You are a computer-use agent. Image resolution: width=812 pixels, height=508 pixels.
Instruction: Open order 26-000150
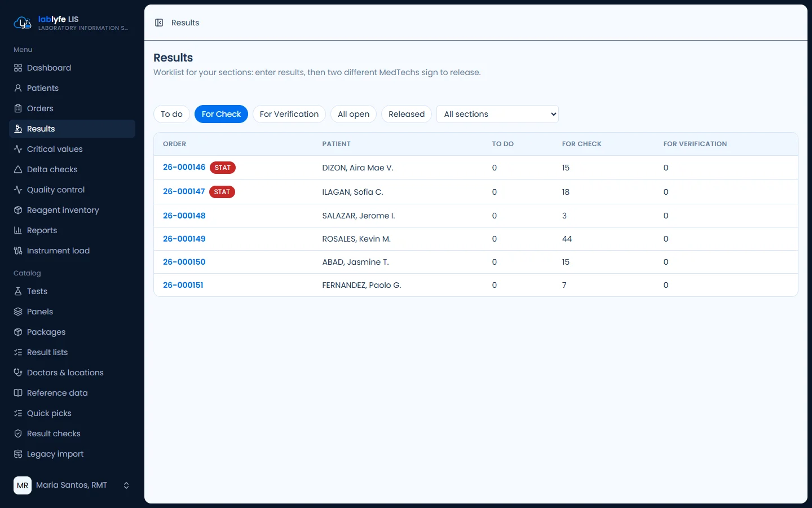tap(184, 262)
